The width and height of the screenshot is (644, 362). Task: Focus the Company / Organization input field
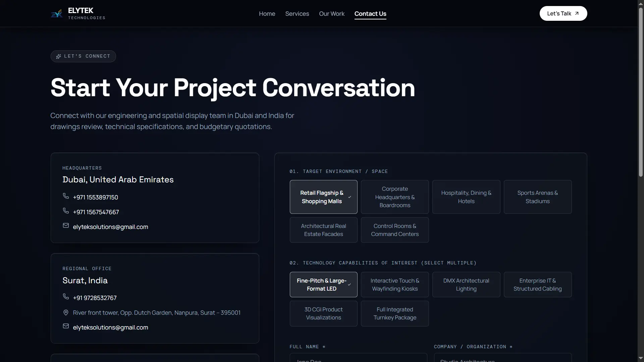[503, 358]
